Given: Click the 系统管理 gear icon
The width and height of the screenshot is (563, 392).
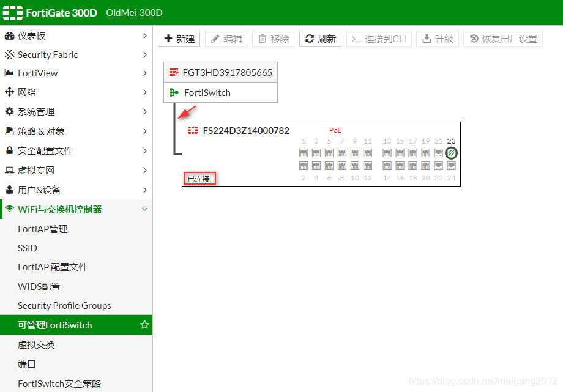Looking at the screenshot, I should (9, 111).
